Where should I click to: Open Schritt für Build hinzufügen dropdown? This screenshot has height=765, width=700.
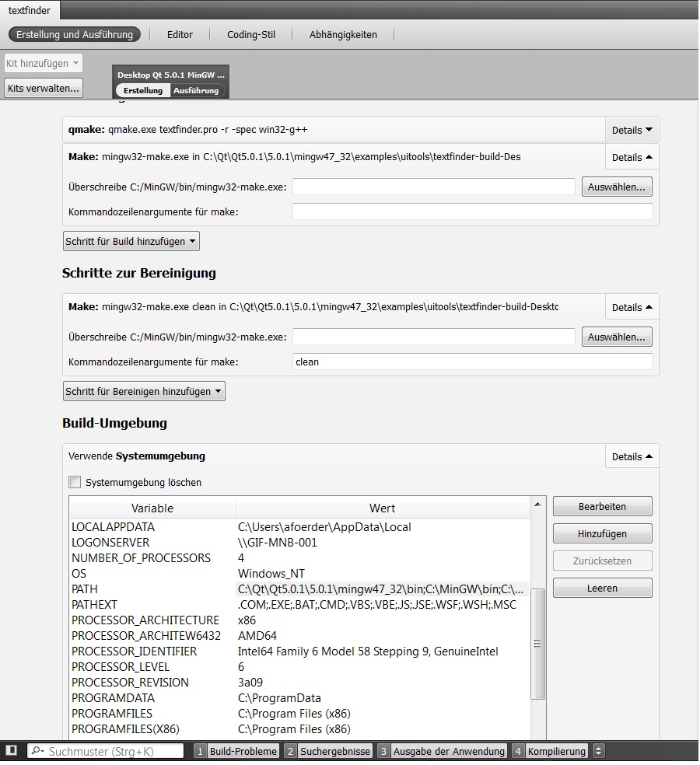(131, 242)
